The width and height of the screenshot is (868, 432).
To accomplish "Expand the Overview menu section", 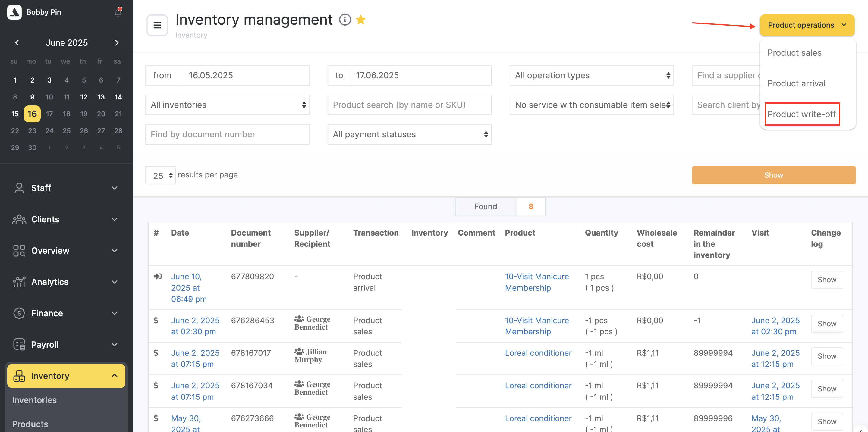I will 115,251.
